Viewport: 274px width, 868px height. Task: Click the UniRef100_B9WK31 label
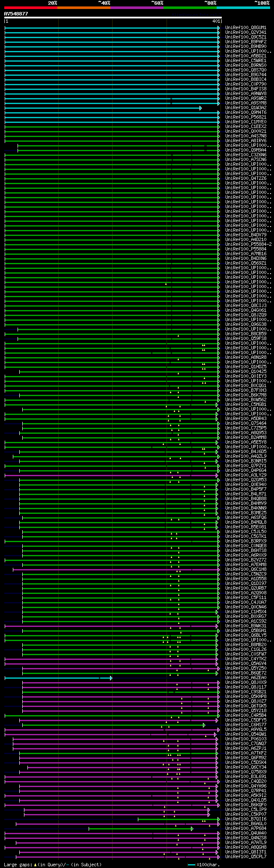click(246, 626)
